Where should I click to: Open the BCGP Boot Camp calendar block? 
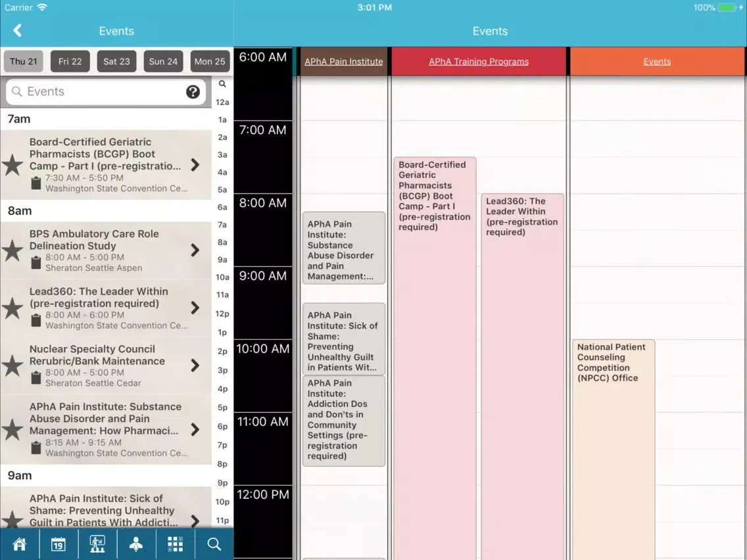435,358
